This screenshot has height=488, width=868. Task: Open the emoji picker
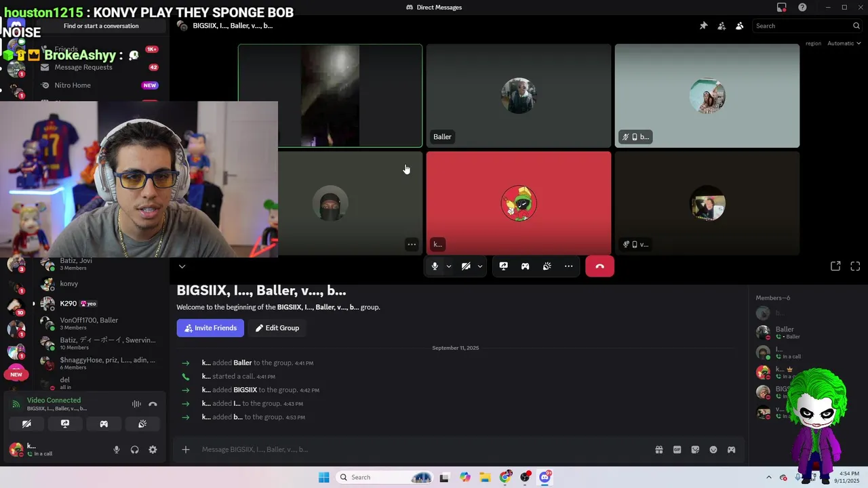pos(713,449)
